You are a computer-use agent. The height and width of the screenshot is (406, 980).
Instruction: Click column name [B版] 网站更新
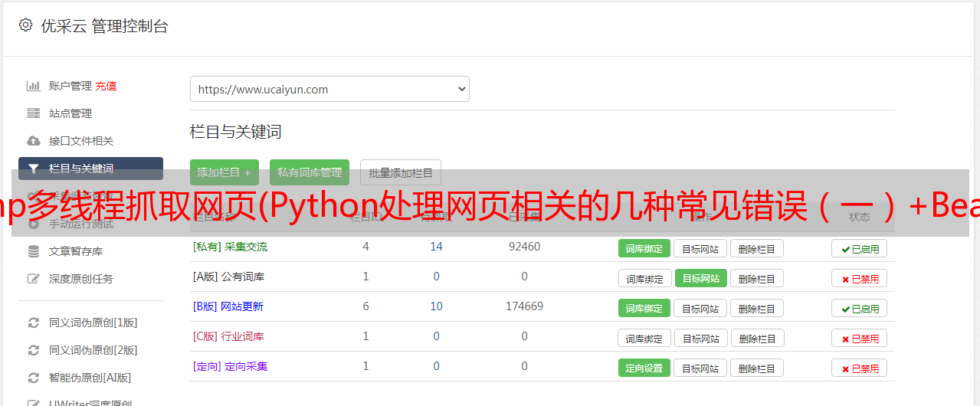[228, 306]
